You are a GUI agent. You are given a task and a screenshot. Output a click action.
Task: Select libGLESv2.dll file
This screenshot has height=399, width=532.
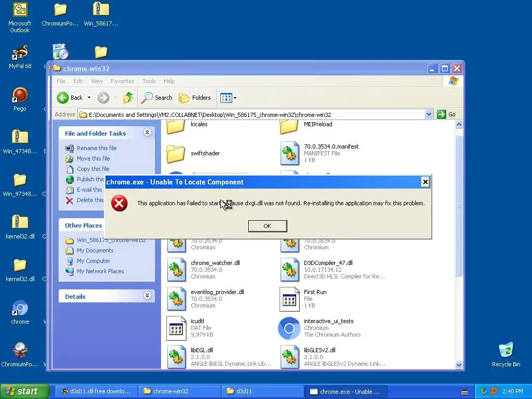pyautogui.click(x=332, y=357)
